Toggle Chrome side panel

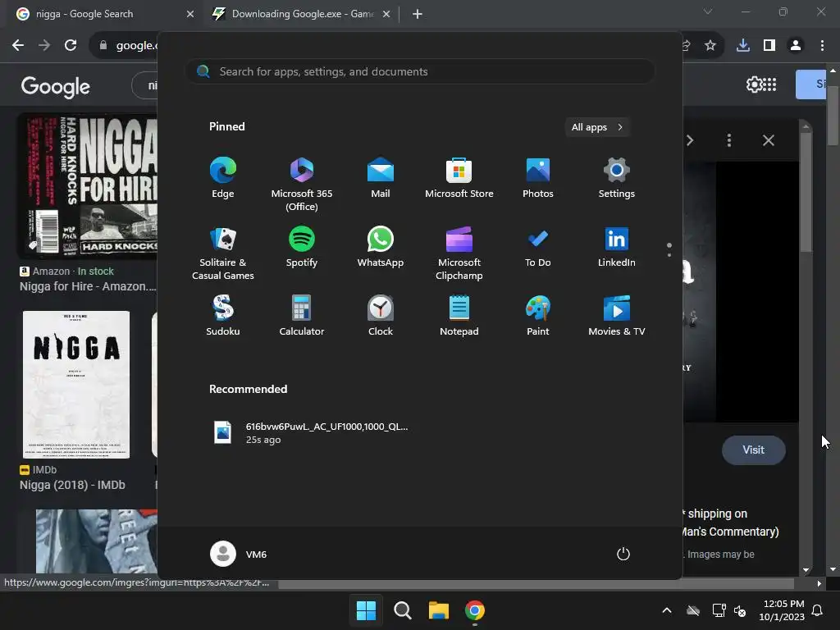coord(769,46)
